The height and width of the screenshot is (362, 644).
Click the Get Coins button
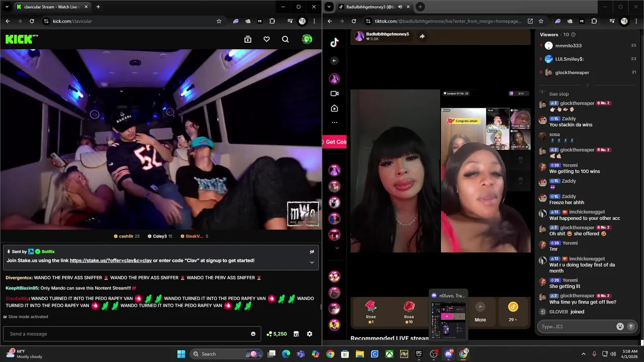(x=335, y=142)
